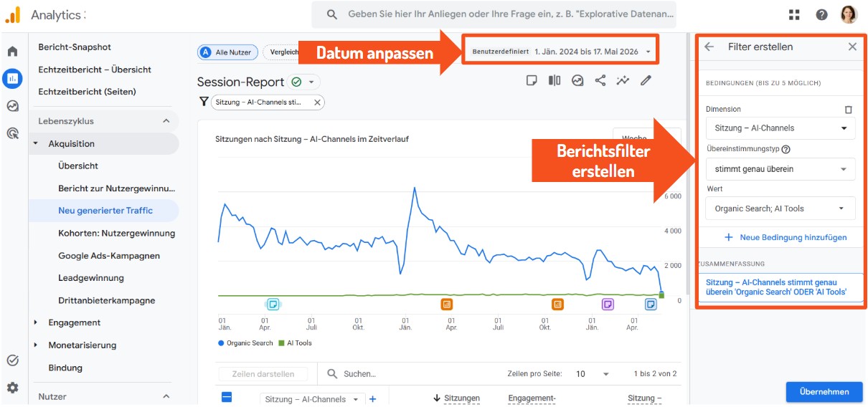Open Echtzeitbericht (Seiten)
The image size is (868, 407).
coord(87,92)
